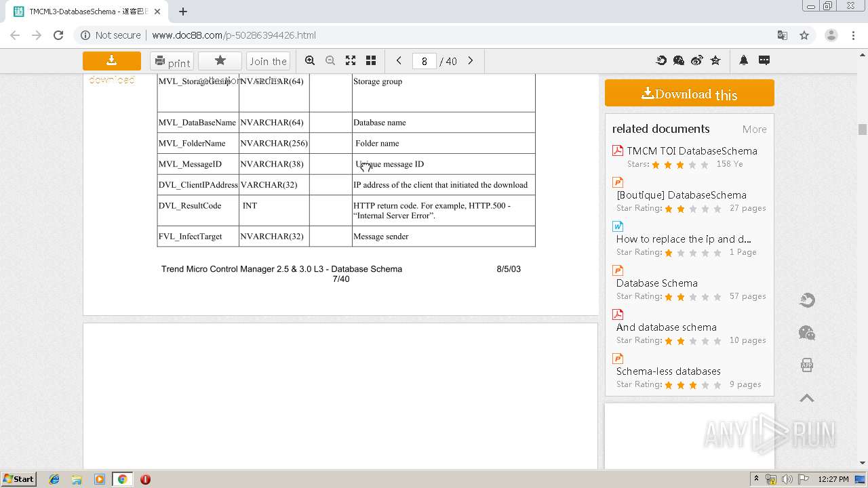Click the Join the button
Image resolution: width=868 pixels, height=488 pixels.
click(268, 62)
